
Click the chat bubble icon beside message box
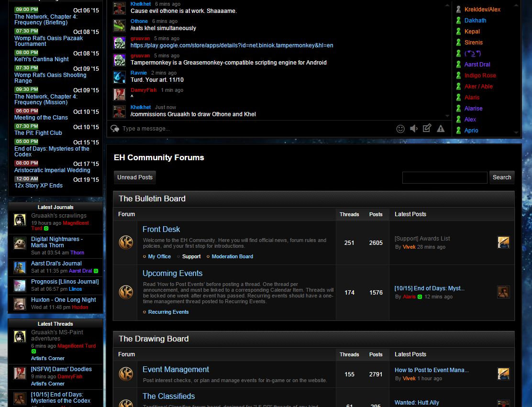115,129
